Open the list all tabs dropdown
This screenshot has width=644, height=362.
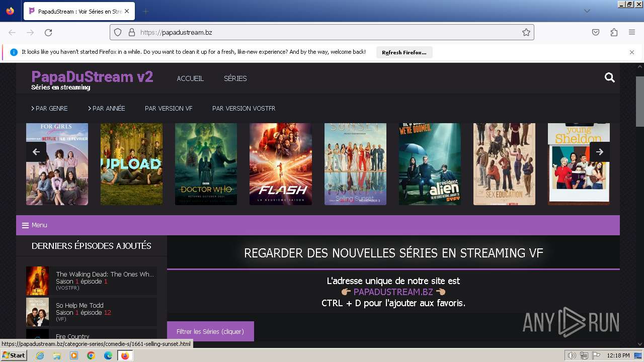click(x=587, y=11)
